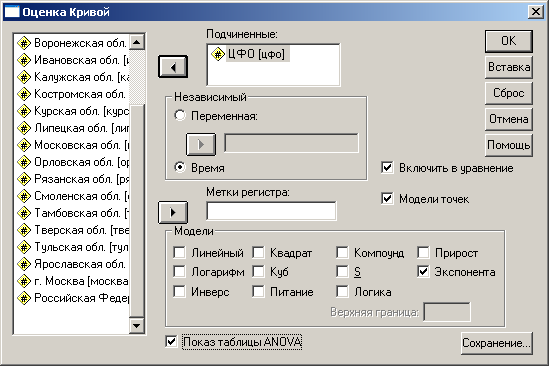Open the Сохранение... dialog
The height and width of the screenshot is (366, 549).
tap(496, 343)
